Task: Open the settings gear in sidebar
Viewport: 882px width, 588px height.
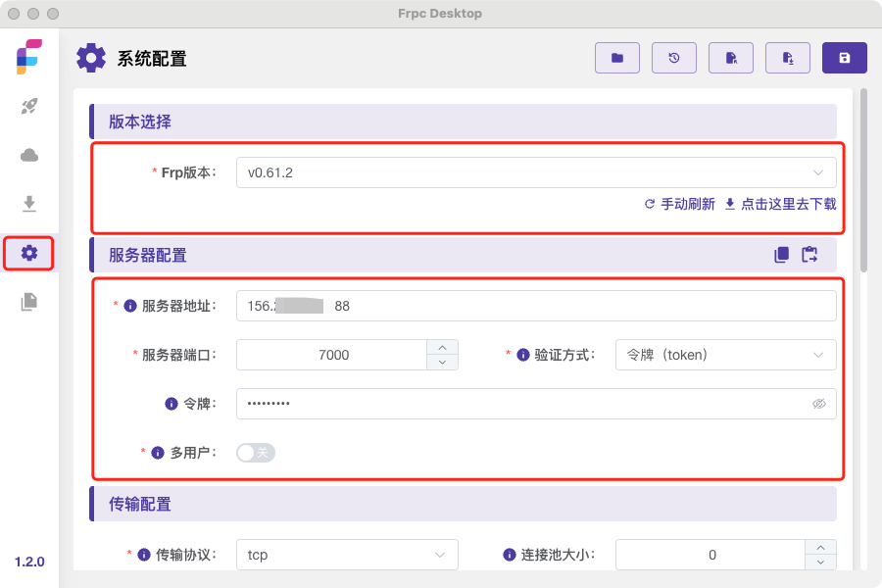Action: click(x=29, y=253)
